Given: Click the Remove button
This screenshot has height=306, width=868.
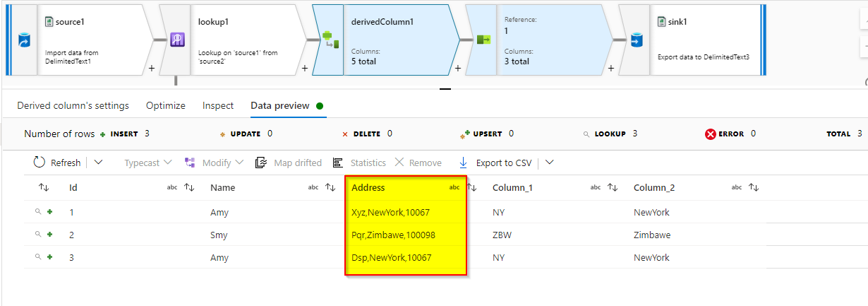Looking at the screenshot, I should (418, 163).
